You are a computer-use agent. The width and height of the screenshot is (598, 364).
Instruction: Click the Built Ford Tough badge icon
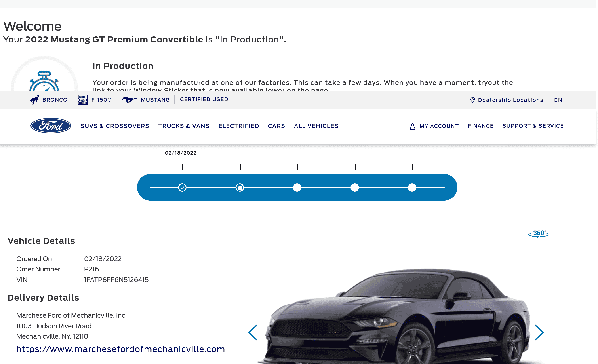[x=83, y=100]
